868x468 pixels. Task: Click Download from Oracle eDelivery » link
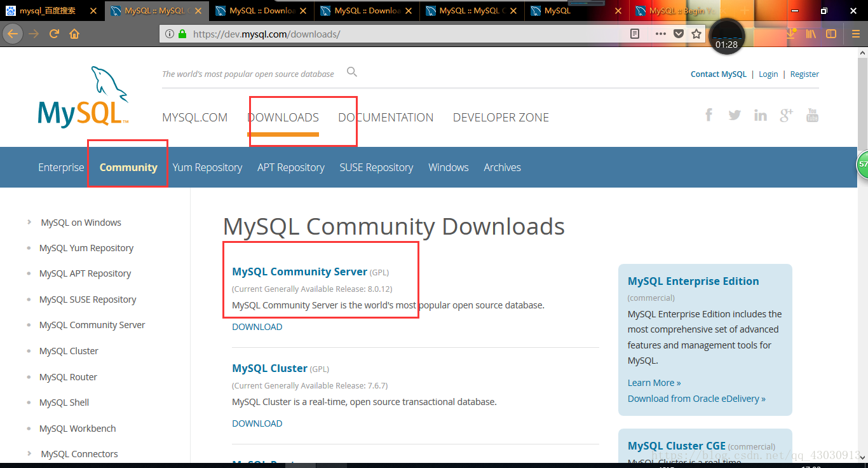(x=696, y=399)
